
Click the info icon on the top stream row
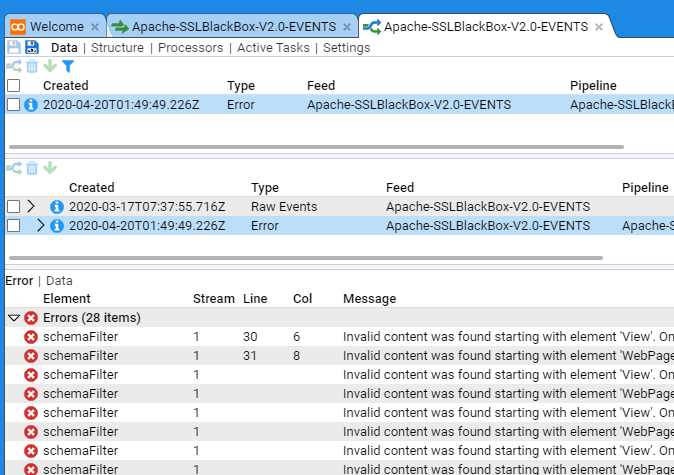(31, 104)
